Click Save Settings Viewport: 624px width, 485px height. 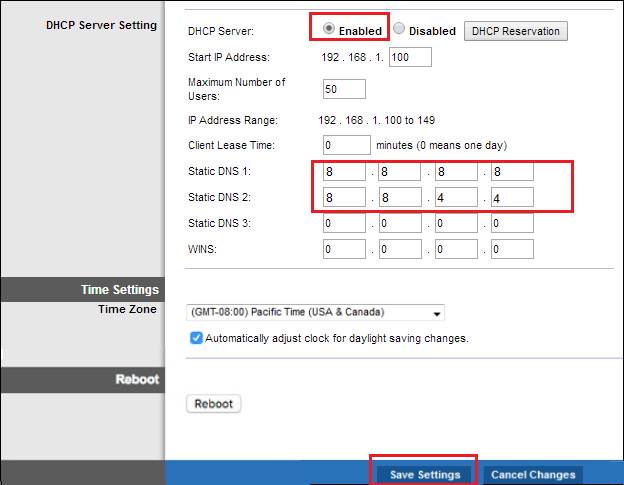(425, 475)
